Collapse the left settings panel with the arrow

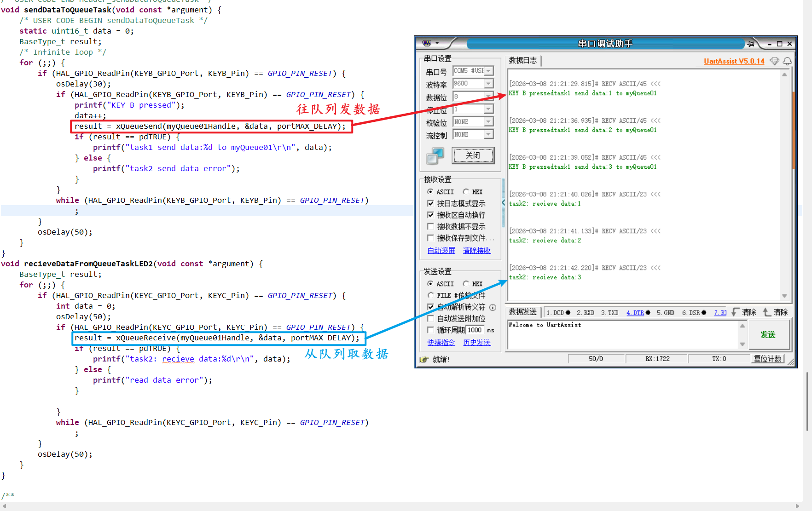point(503,202)
